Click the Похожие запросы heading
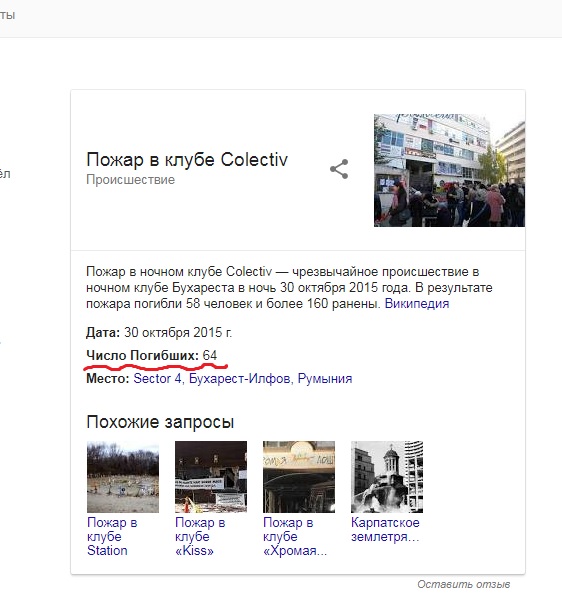The width and height of the screenshot is (562, 594). pos(160,422)
